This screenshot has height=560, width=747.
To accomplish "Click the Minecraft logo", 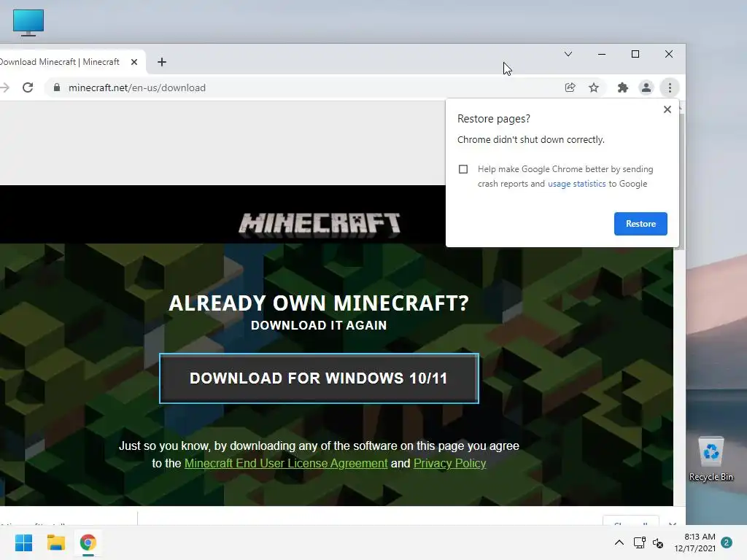I will 320,225.
